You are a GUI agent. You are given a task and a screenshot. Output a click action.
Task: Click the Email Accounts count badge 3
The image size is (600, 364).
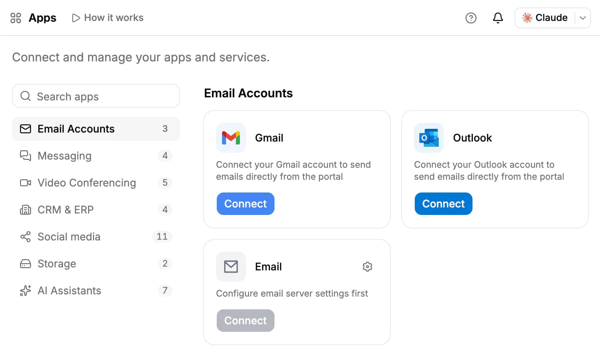[165, 129]
